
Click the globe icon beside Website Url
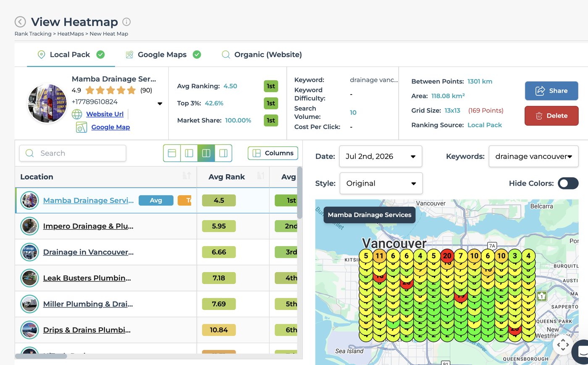pyautogui.click(x=77, y=114)
